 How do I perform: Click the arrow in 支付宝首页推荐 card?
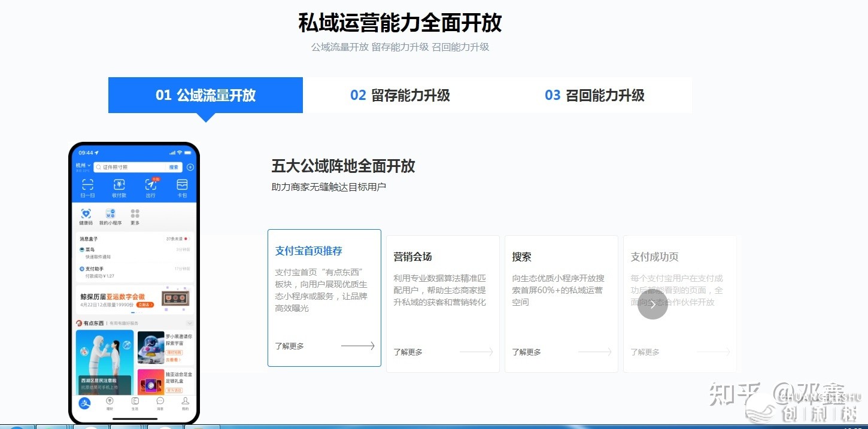click(x=358, y=346)
